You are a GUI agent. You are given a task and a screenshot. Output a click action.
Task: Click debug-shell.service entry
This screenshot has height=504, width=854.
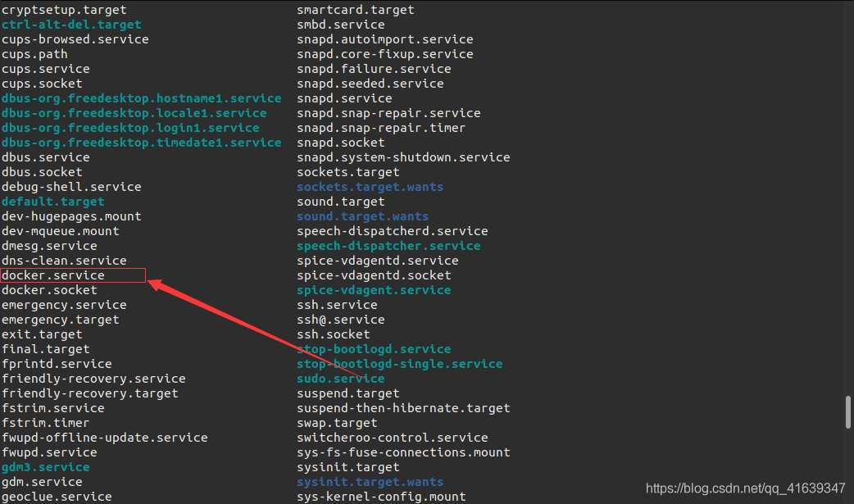(71, 186)
